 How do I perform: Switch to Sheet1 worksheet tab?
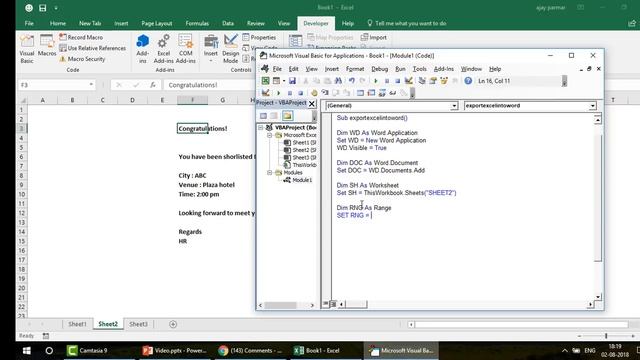[77, 324]
